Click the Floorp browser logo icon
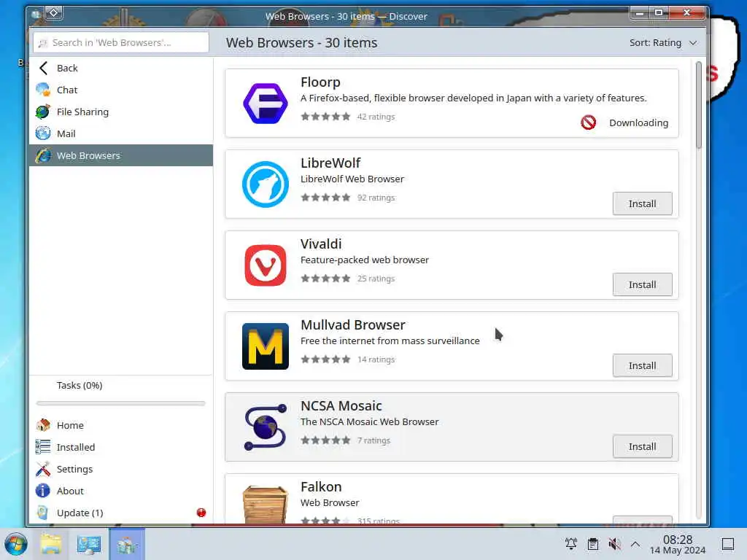This screenshot has width=747, height=560. [x=266, y=104]
